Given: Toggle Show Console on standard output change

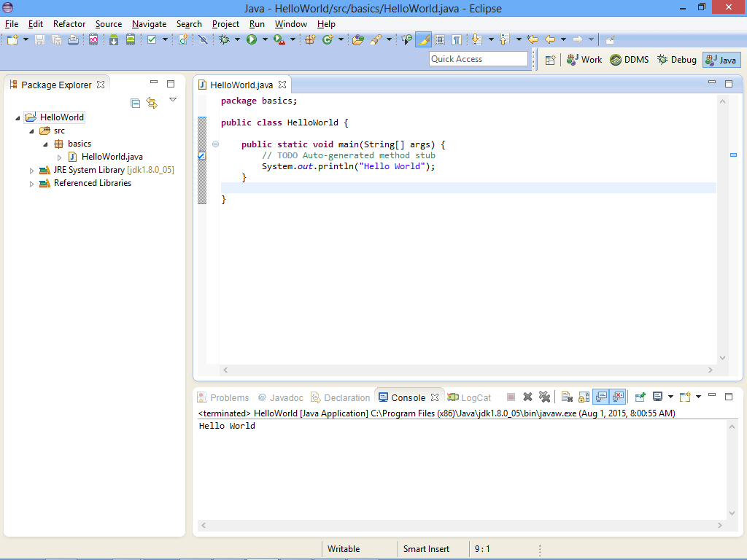Looking at the screenshot, I should click(601, 397).
